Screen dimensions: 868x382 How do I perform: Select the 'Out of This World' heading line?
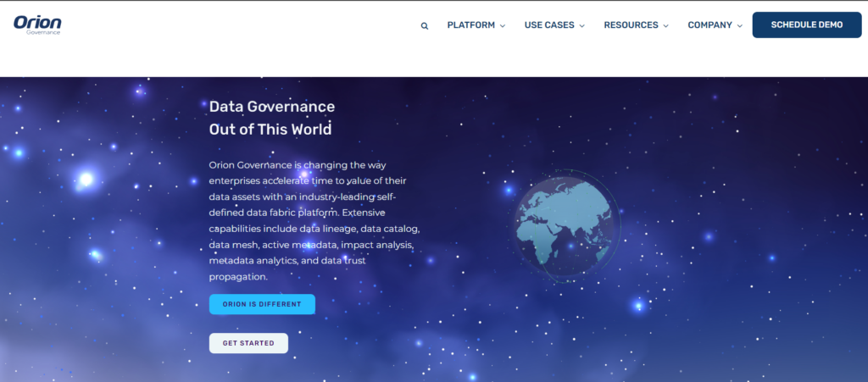[270, 130]
